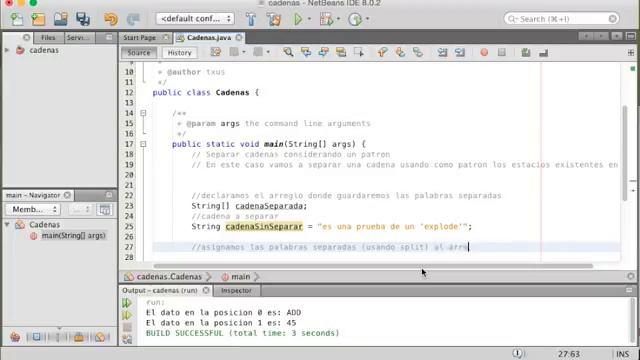This screenshot has height=360, width=640.
Task: Run the project with green play icon
Action: point(298,19)
